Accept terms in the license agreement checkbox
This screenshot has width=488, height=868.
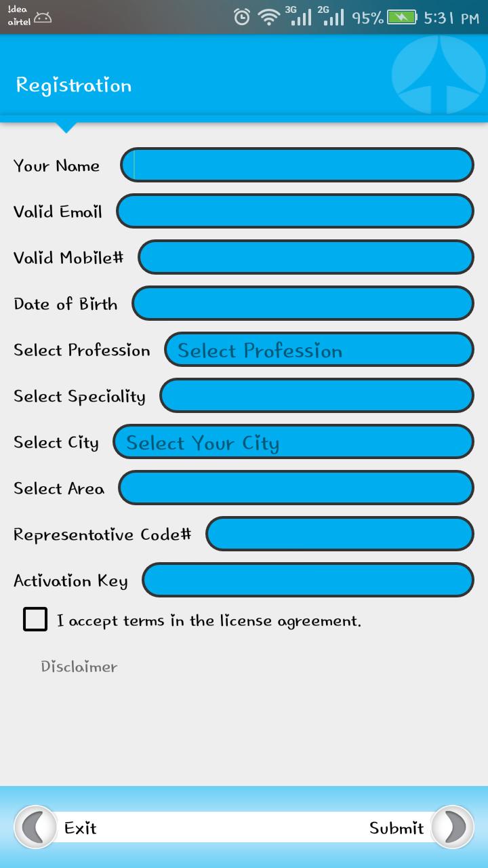[35, 620]
